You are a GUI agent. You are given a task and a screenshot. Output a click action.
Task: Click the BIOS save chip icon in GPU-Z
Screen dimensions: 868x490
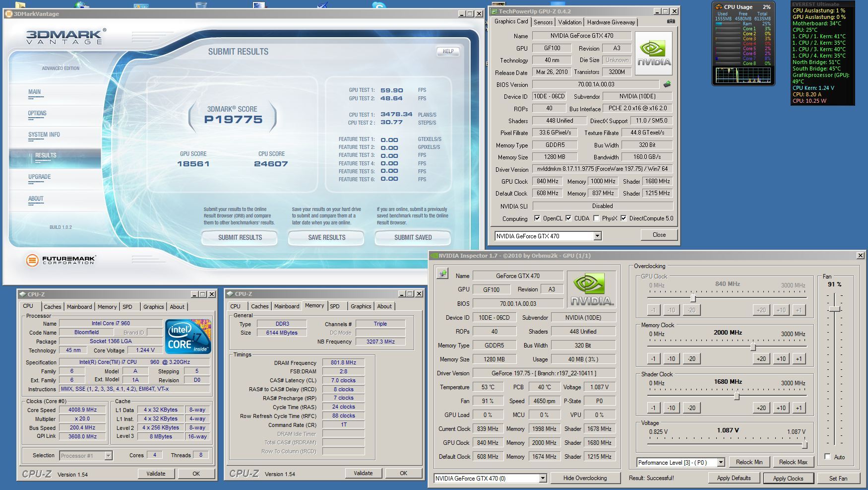click(x=667, y=84)
